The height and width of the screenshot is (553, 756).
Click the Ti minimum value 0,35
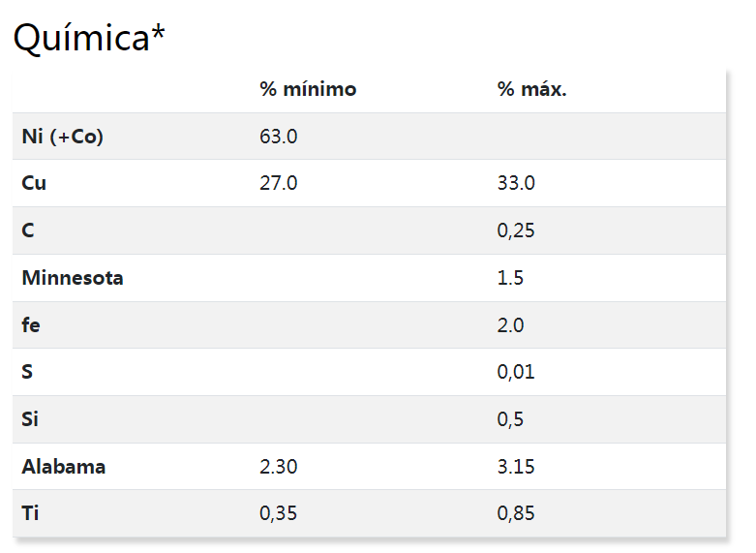278,513
